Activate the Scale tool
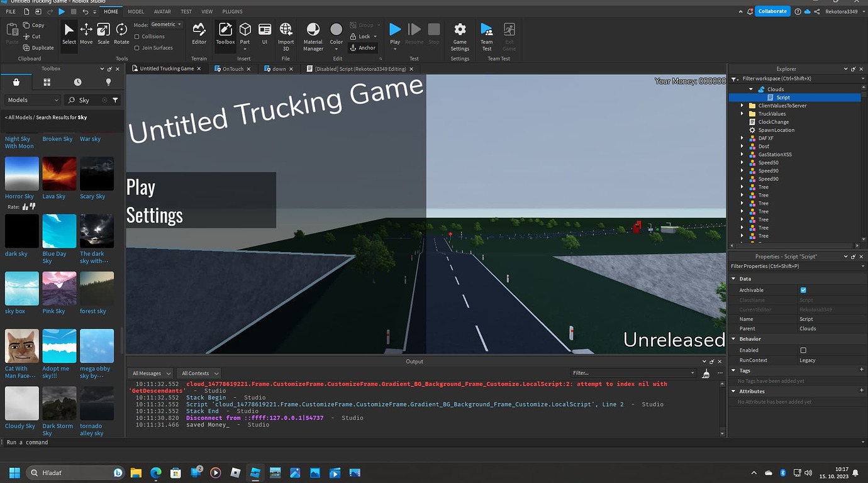Image resolution: width=868 pixels, height=483 pixels. coord(103,34)
